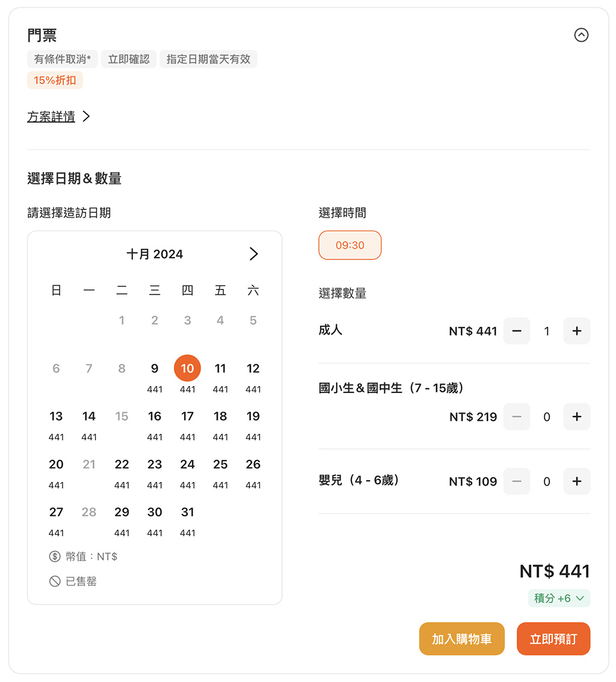Select October 10 on the calendar
Image resolution: width=616 pixels, height=682 pixels.
tap(187, 368)
